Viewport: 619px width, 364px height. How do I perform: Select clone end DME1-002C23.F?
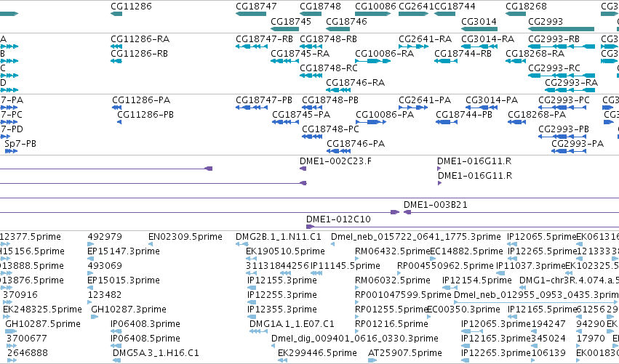tap(335, 161)
